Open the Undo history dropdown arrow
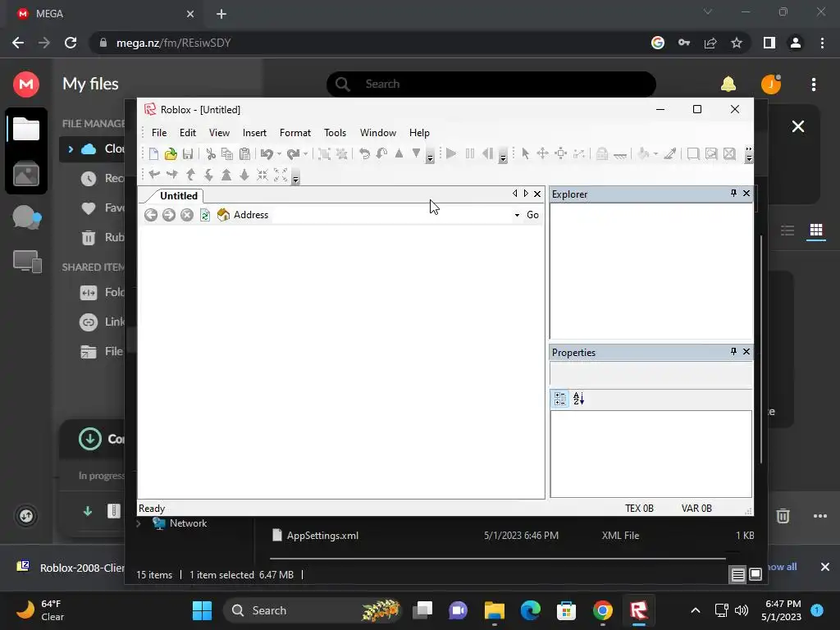The height and width of the screenshot is (630, 840). pyautogui.click(x=279, y=154)
